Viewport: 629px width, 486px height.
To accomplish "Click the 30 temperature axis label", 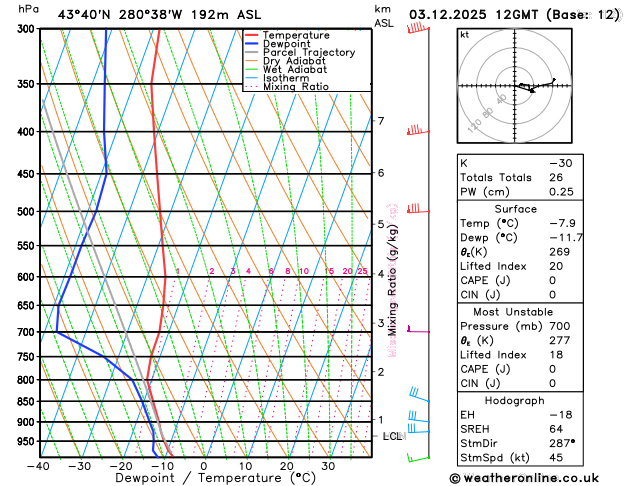I will coord(328,466).
